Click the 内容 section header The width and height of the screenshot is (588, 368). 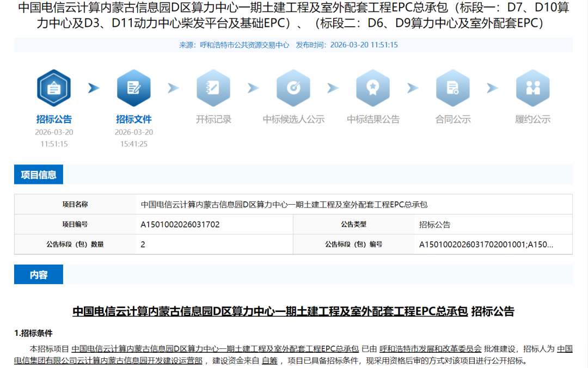click(39, 274)
